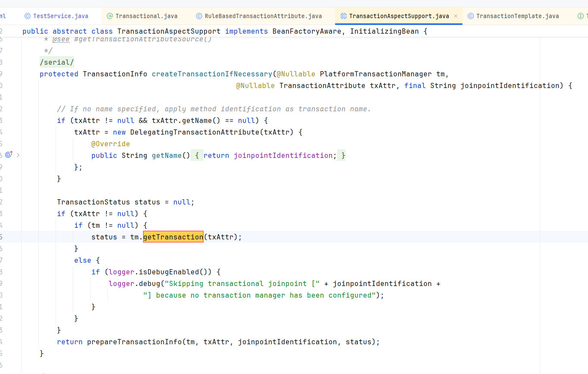Click TransactionAspectSupport class name in sticky header
Viewport: 588px width, 374px height.
(169, 31)
